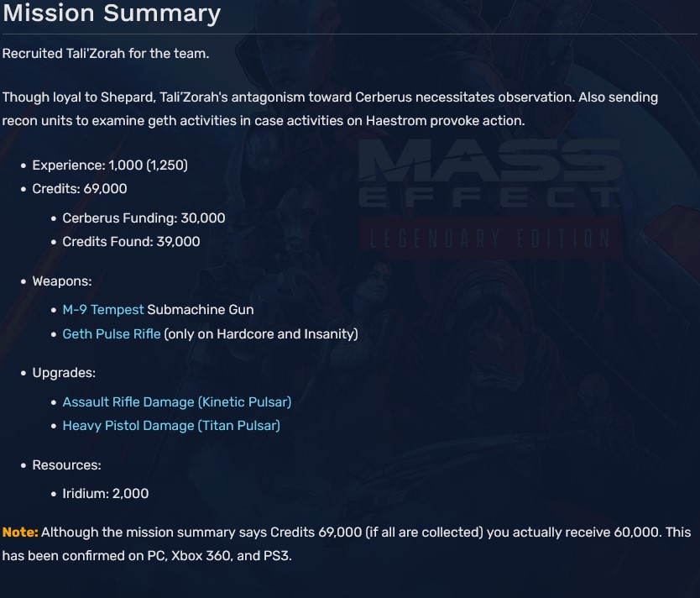
Task: Click the Mass Effect Legendary Edition background logo
Action: (x=488, y=197)
